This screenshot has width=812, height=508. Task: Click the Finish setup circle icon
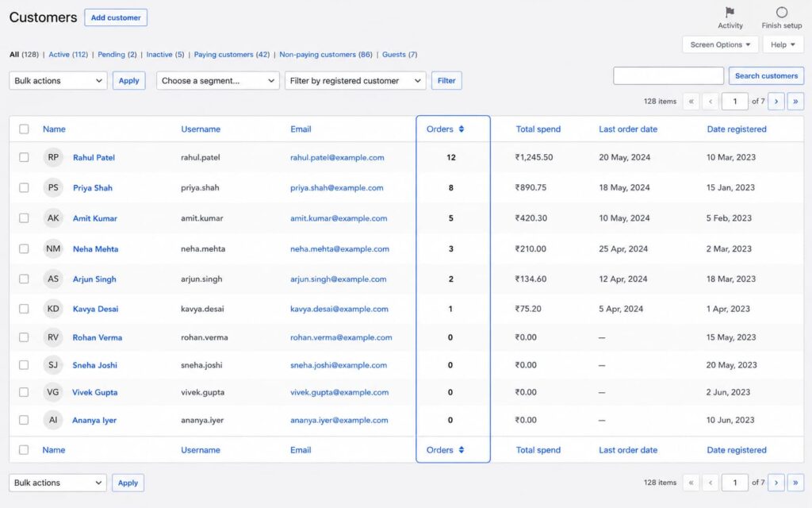pyautogui.click(x=781, y=12)
